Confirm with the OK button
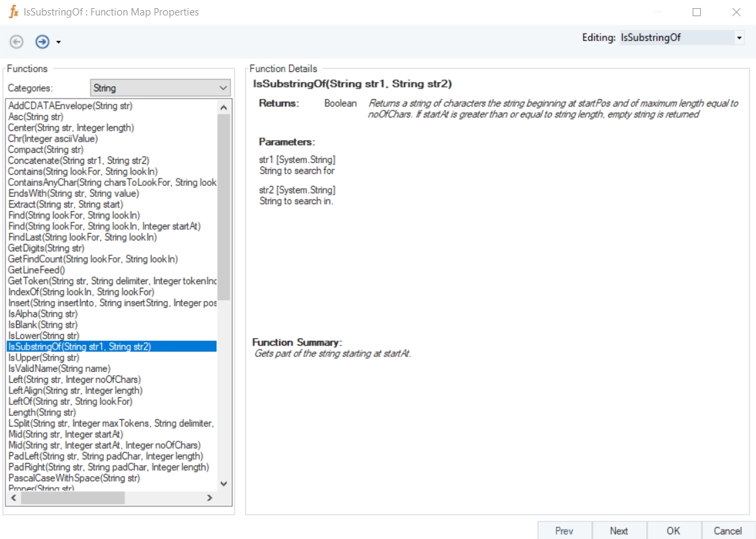Viewport: 756px width, 539px height. pos(674,530)
